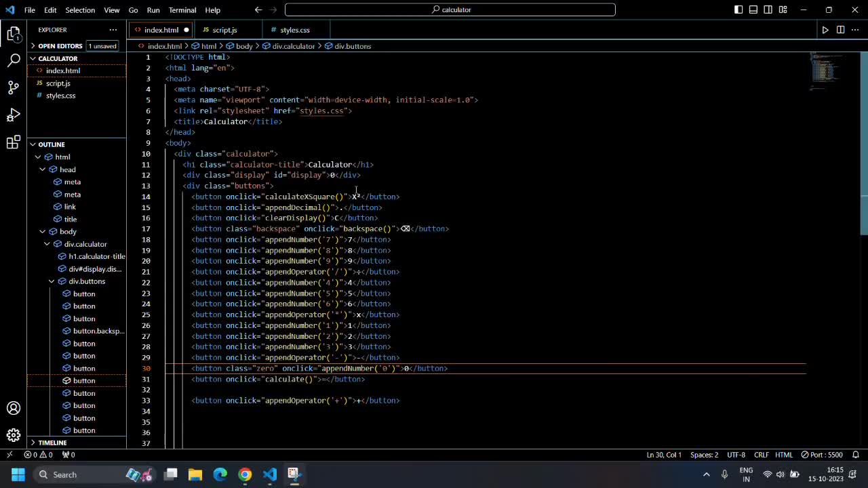Toggle the Panel layout button
Viewport: 868px width, 488px height.
coord(753,9)
